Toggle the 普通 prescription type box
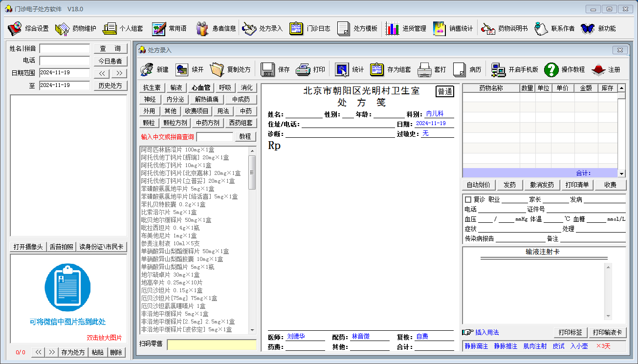Viewport: 638px width, 364px height. click(444, 91)
